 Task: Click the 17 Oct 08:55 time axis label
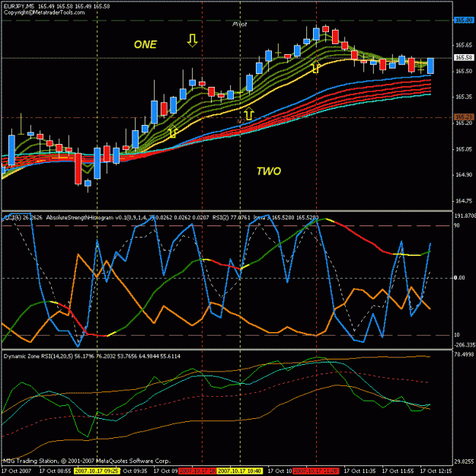point(56,471)
